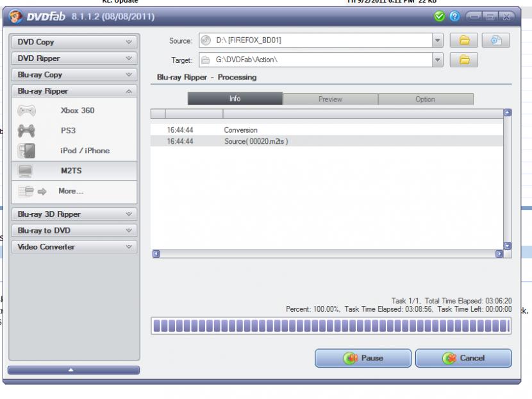The height and width of the screenshot is (399, 532).
Task: Switch to the Preview tab
Action: point(331,99)
